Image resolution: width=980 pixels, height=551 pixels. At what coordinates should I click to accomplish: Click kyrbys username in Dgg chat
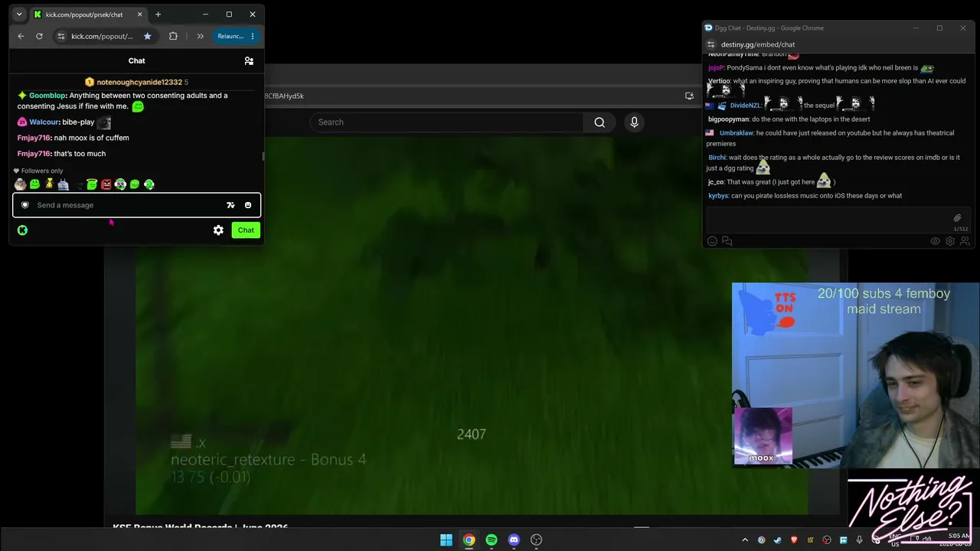(x=718, y=196)
